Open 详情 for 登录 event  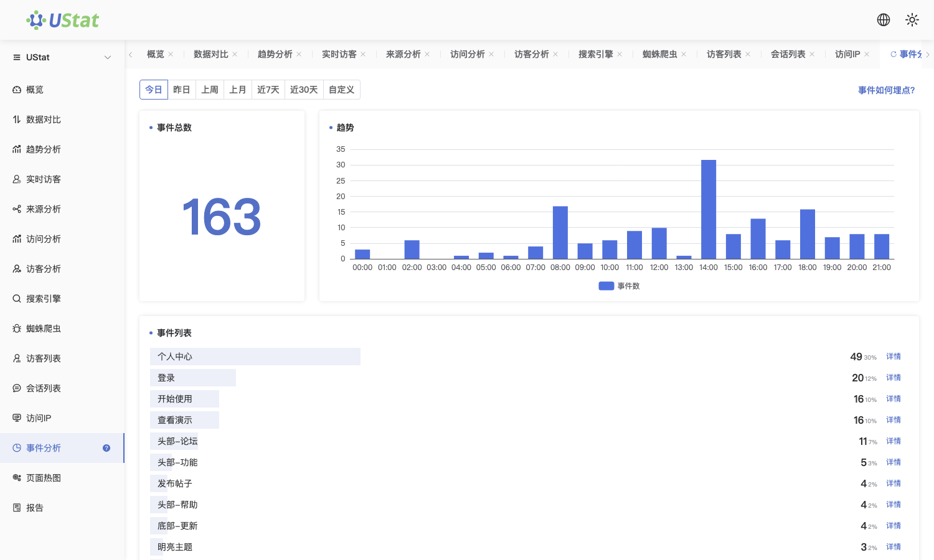(x=894, y=378)
